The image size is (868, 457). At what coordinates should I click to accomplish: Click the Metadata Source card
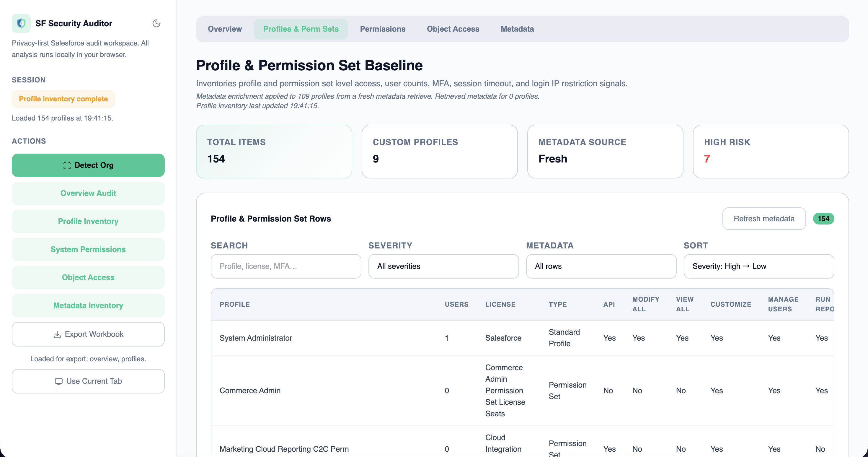605,152
